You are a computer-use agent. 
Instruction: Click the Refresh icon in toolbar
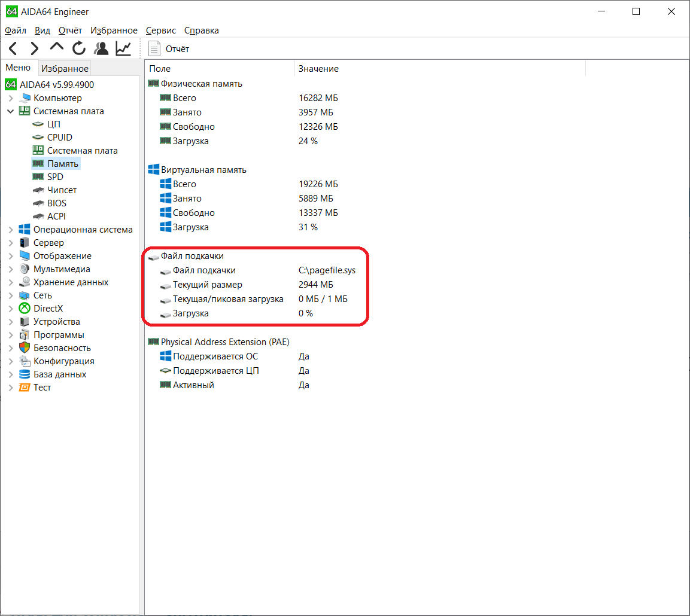tap(79, 48)
